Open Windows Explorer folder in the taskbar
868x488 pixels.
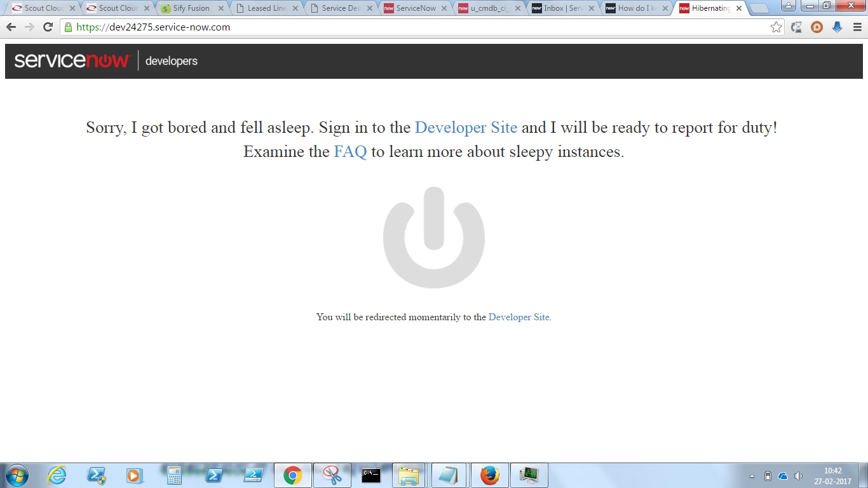coord(409,475)
